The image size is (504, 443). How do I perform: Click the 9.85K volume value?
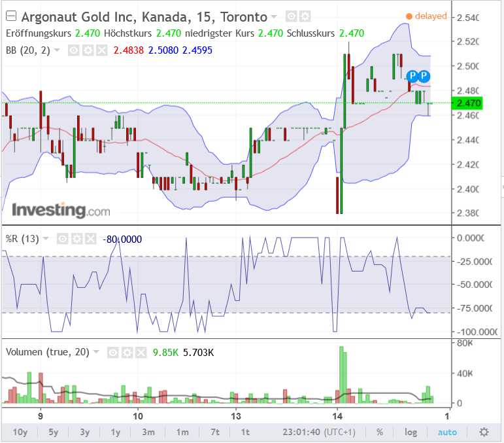(x=165, y=353)
